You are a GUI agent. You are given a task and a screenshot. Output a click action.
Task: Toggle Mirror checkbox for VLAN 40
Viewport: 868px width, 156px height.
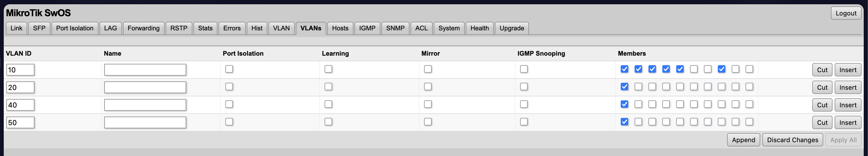[428, 104]
